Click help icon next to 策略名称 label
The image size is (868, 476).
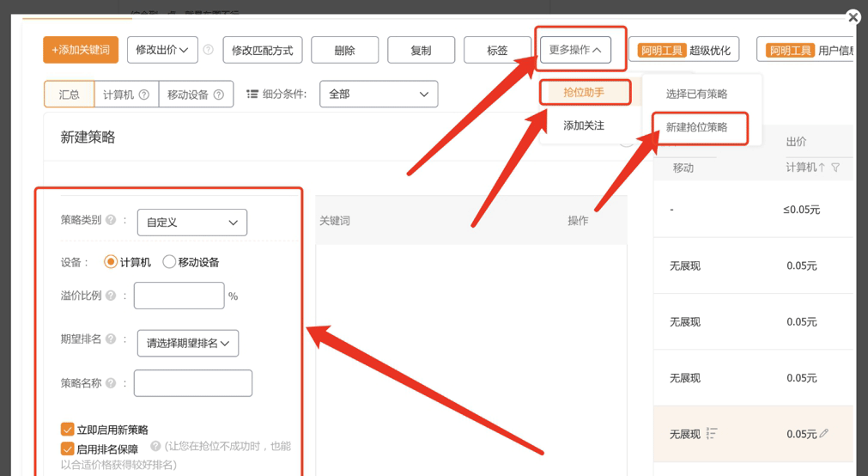coord(111,383)
